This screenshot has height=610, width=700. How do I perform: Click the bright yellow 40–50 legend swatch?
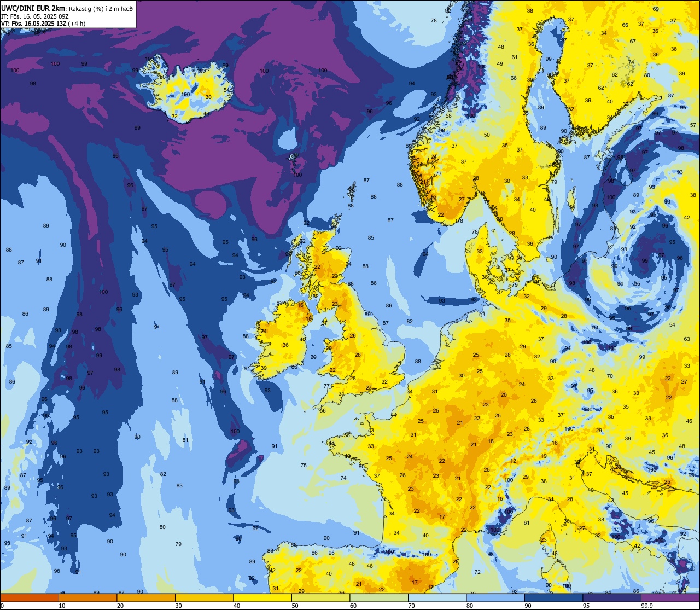(262, 597)
